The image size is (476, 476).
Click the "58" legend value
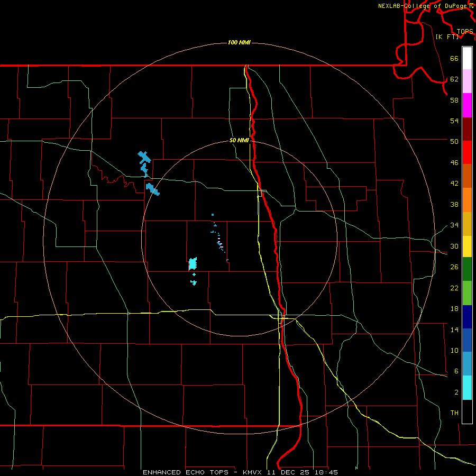coord(454,100)
